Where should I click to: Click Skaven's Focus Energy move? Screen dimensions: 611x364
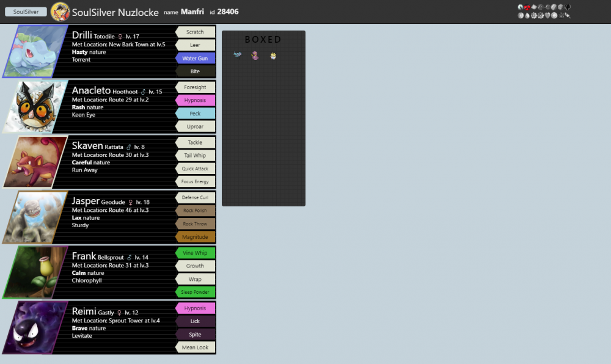tap(195, 181)
